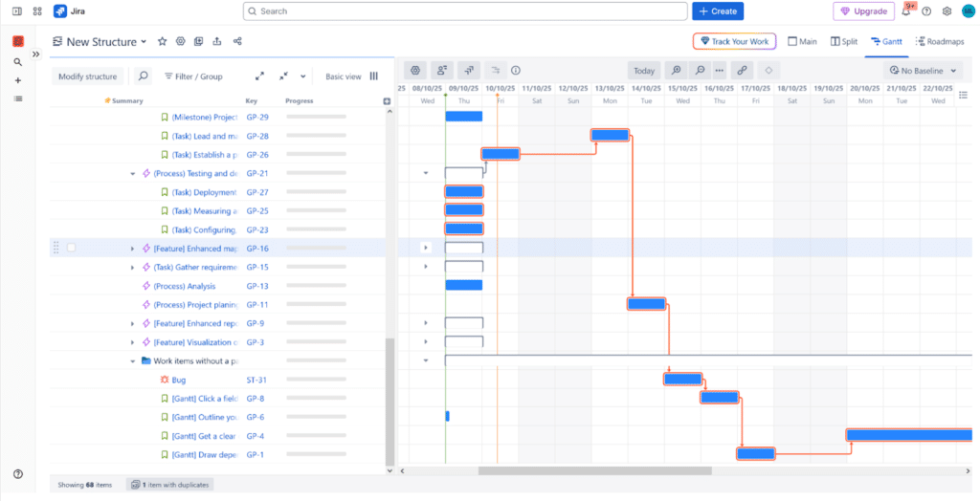
Task: Star the New Structure as favorite
Action: coord(162,42)
